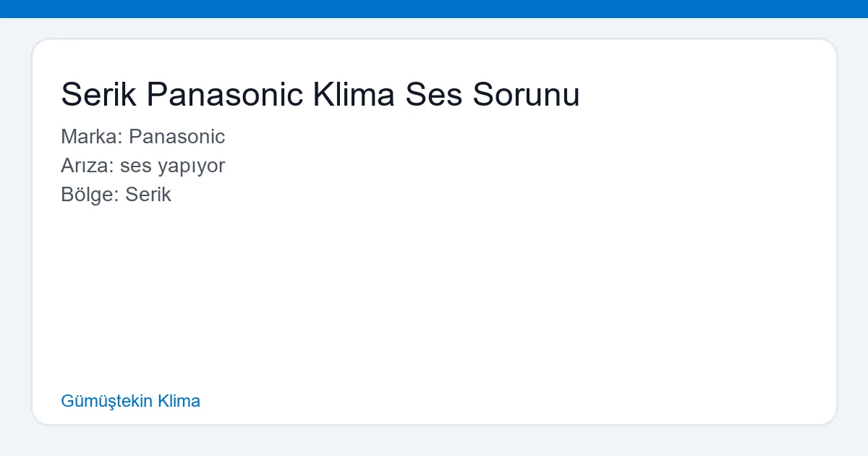This screenshot has height=456, width=868.
Task: Select the Marka: Panasonic text line
Action: (x=142, y=137)
